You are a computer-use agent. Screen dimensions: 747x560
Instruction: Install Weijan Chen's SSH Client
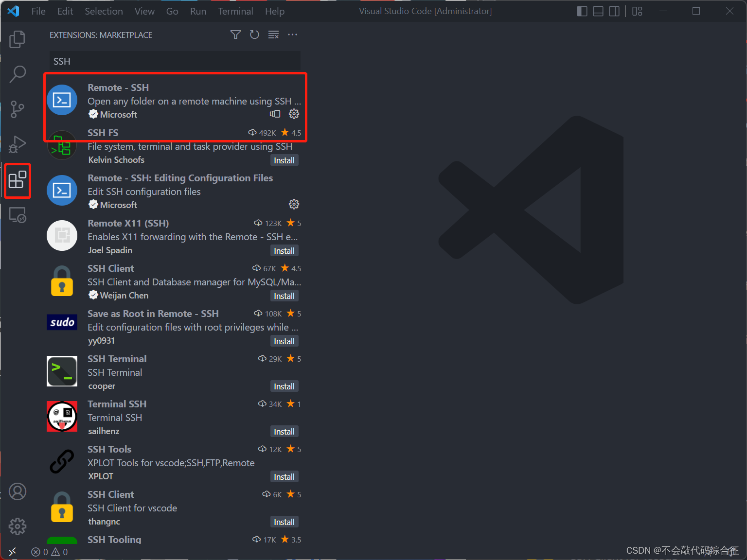284,296
